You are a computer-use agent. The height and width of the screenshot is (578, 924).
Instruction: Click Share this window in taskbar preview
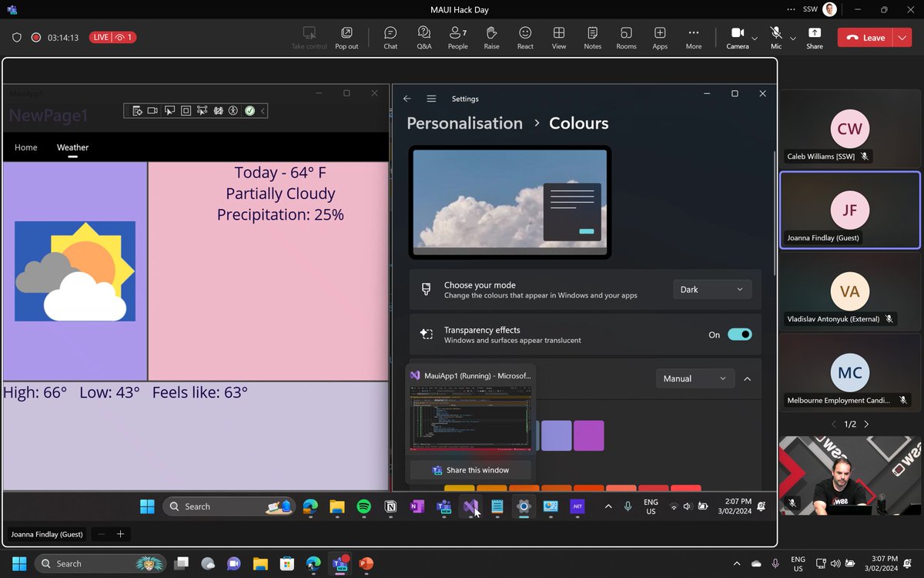pyautogui.click(x=470, y=470)
